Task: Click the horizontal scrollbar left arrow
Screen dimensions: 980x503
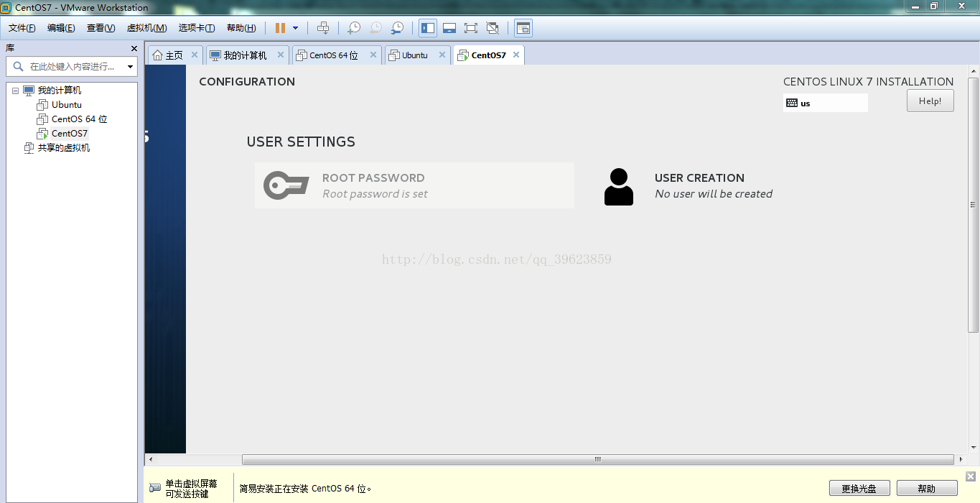Action: (x=150, y=459)
